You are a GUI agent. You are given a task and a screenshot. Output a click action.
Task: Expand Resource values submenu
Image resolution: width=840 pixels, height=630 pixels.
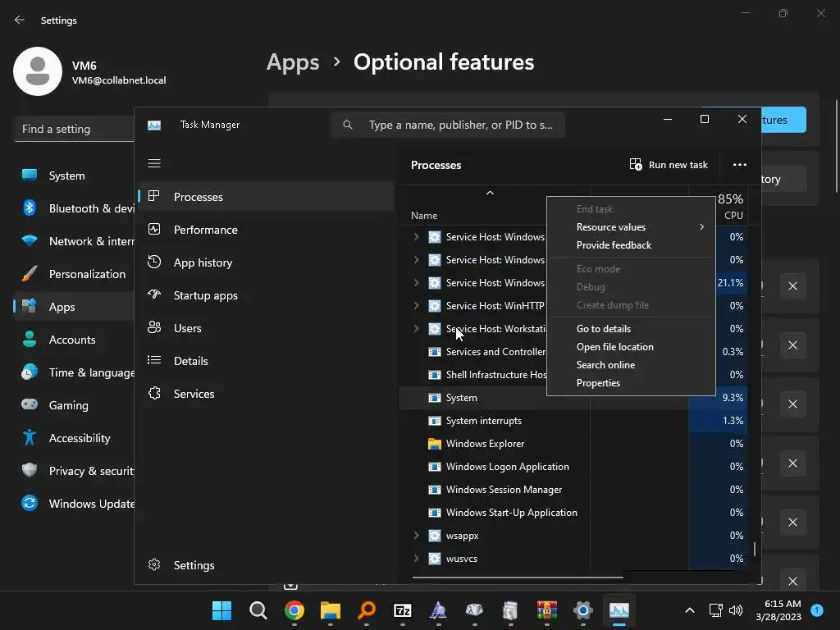coord(631,227)
